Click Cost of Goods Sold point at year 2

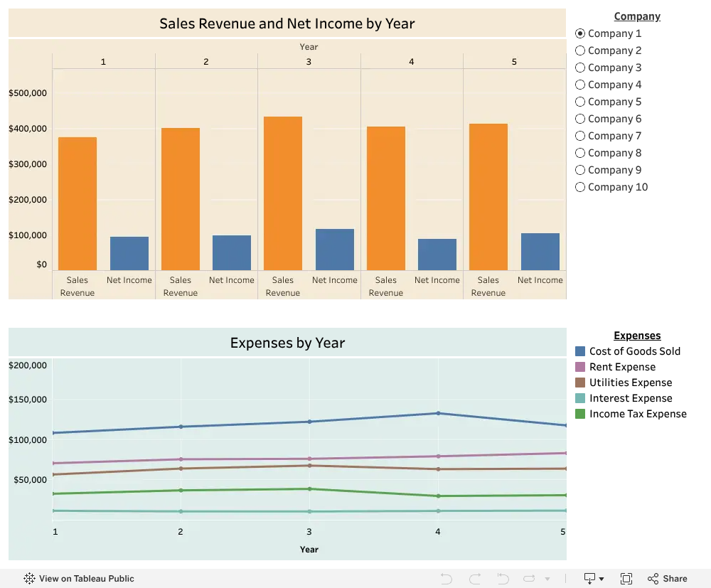pos(181,427)
